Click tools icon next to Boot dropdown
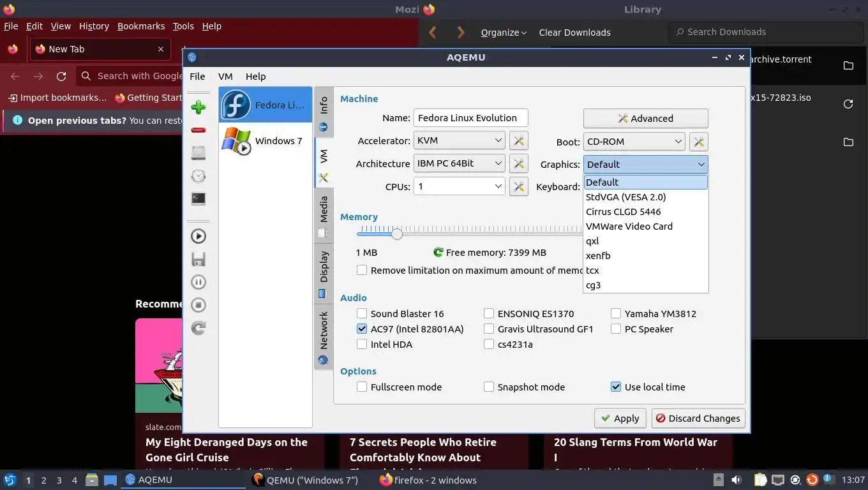This screenshot has width=868, height=490. [x=699, y=142]
